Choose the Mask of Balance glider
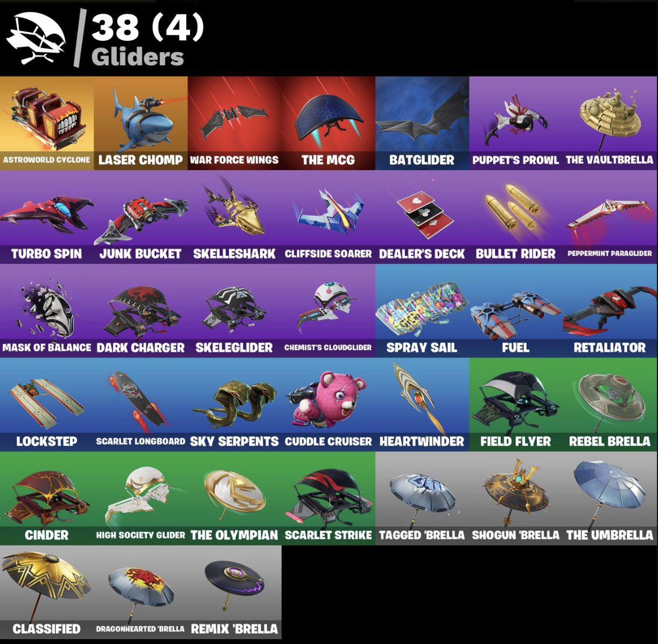The width and height of the screenshot is (658, 644). tap(47, 311)
